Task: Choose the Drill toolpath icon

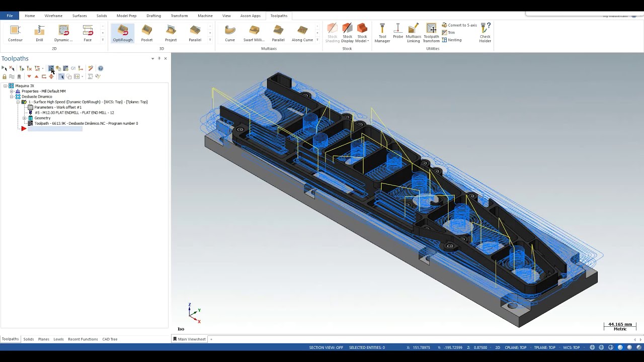Action: 39,33
